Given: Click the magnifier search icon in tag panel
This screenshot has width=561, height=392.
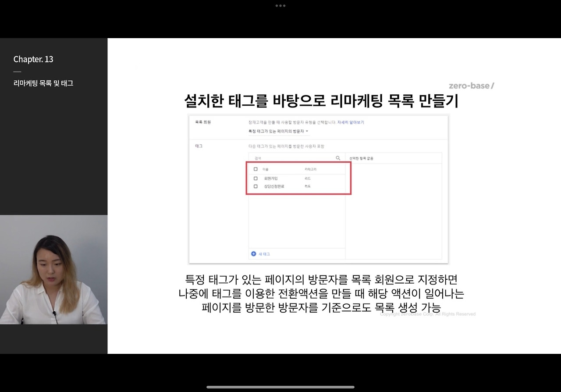Looking at the screenshot, I should (338, 158).
